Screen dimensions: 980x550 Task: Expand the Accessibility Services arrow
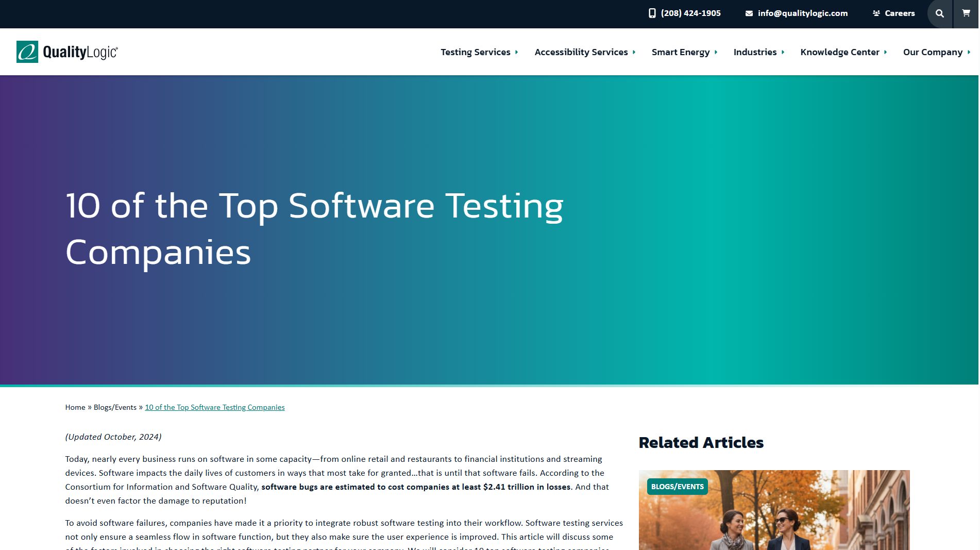(x=634, y=52)
